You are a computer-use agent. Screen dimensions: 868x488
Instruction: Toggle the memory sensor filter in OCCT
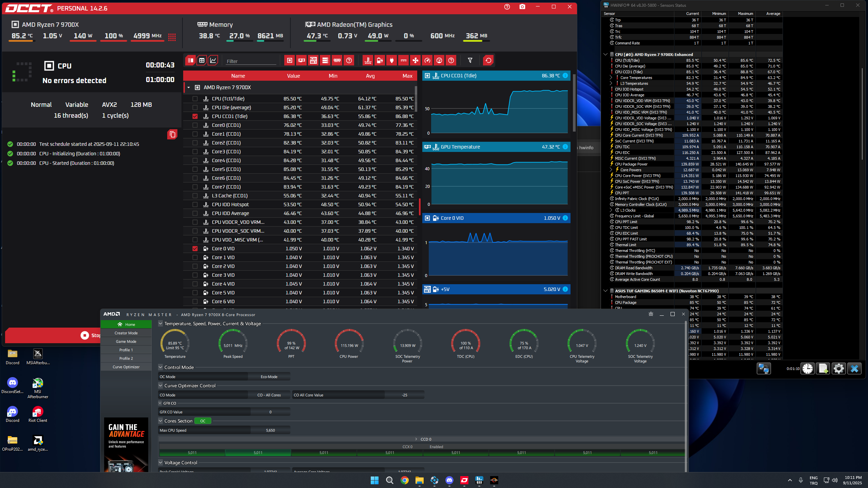coord(337,60)
